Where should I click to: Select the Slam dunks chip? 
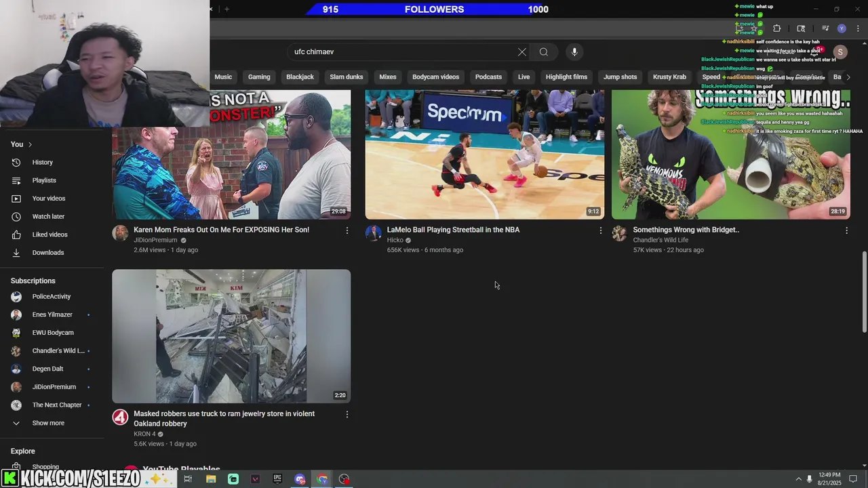pyautogui.click(x=347, y=77)
